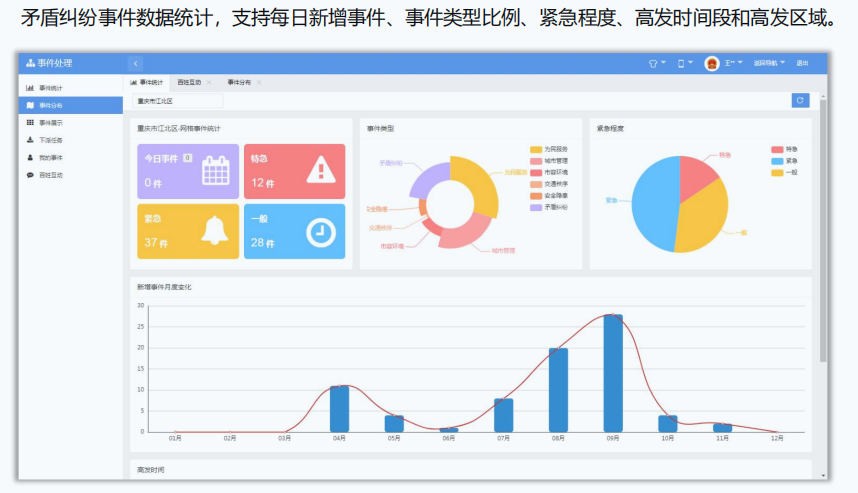
Task: Toggle 安全隐患 legend in 事件类型 chart
Action: click(549, 195)
